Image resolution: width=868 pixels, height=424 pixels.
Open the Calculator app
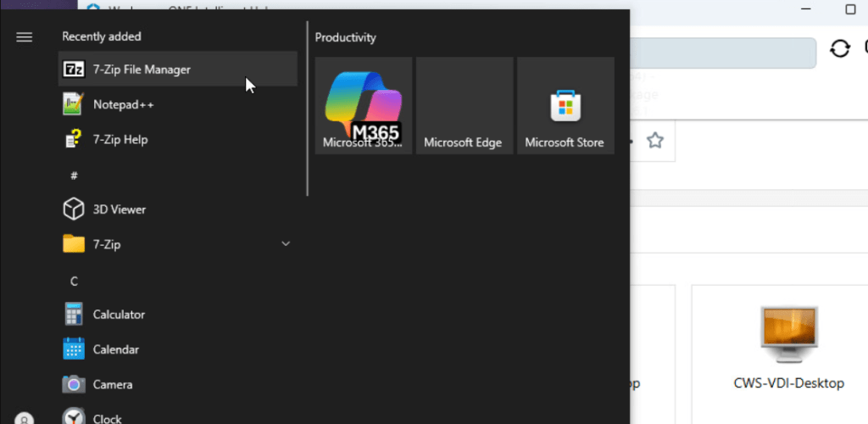(119, 315)
